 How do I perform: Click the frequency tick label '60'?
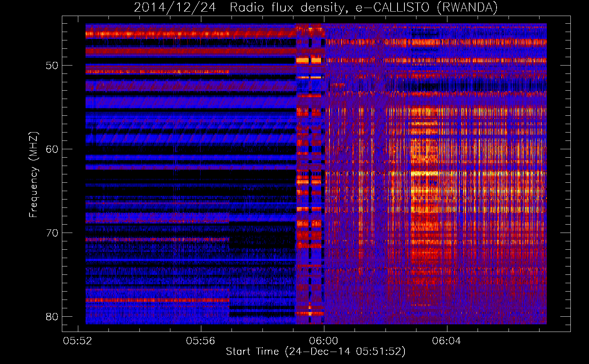pos(52,149)
